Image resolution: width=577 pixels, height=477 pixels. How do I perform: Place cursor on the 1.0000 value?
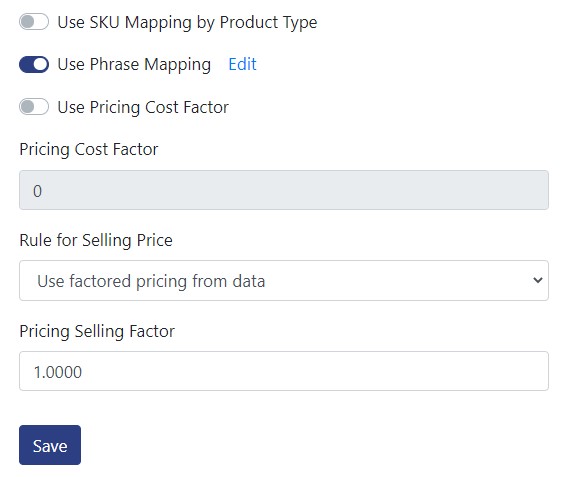point(58,372)
